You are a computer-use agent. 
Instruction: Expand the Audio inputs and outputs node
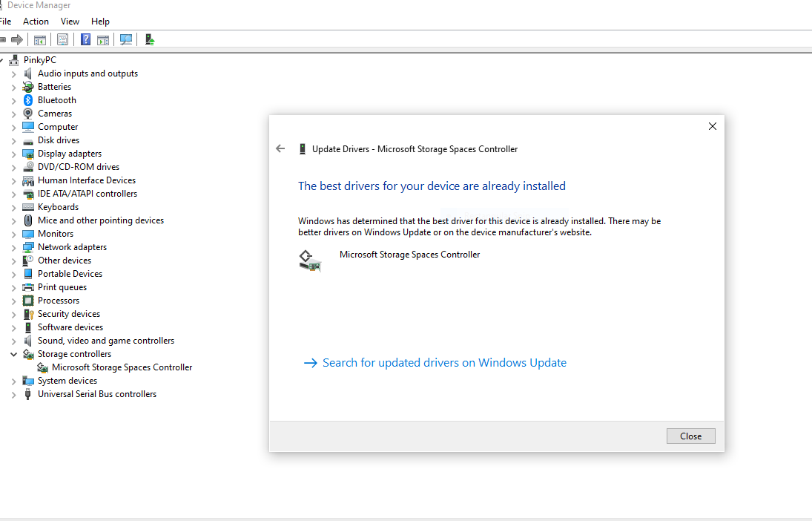(x=14, y=74)
